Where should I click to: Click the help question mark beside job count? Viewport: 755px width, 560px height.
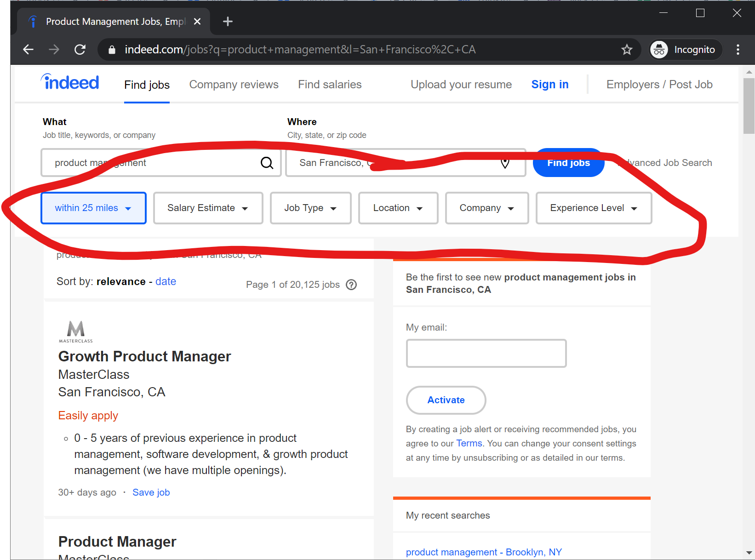click(351, 285)
